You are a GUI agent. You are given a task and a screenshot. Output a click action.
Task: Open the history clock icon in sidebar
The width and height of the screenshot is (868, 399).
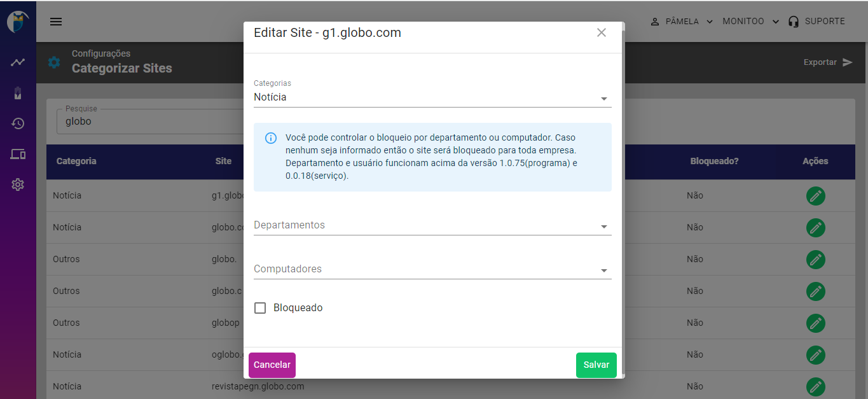coord(17,123)
